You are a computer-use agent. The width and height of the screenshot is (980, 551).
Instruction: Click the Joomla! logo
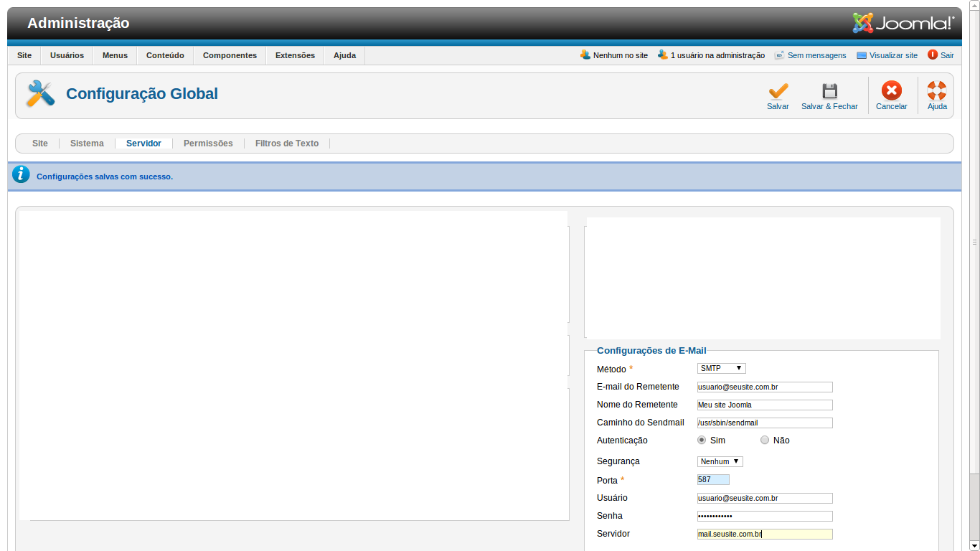tap(903, 23)
